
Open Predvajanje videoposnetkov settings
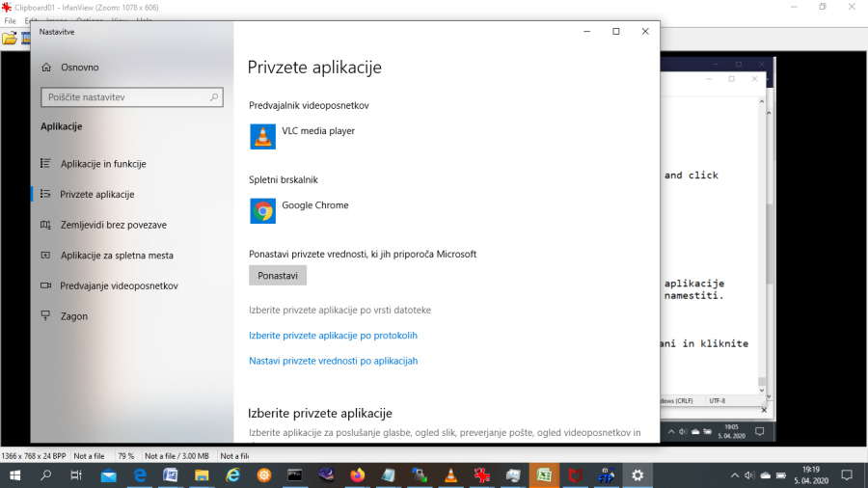point(119,285)
